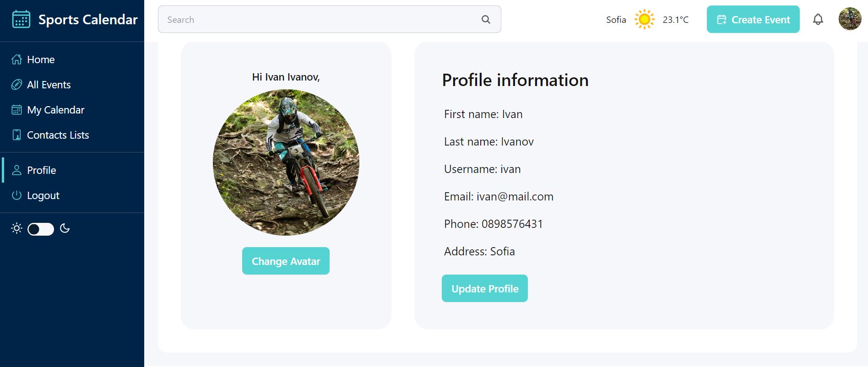
Task: Click the sun weather icon
Action: (x=644, y=20)
